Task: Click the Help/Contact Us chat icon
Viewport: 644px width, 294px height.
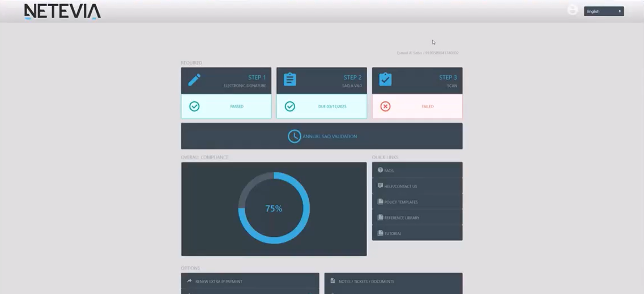Action: (x=380, y=186)
